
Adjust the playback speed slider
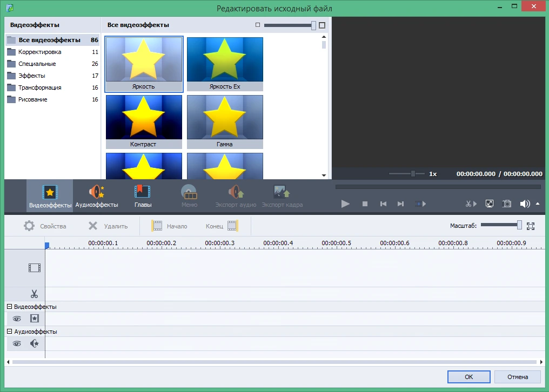[x=413, y=174]
